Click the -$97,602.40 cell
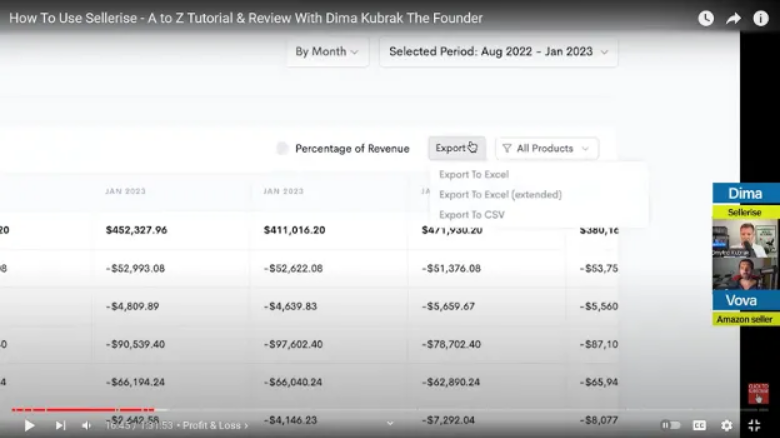This screenshot has height=438, width=780. (293, 344)
